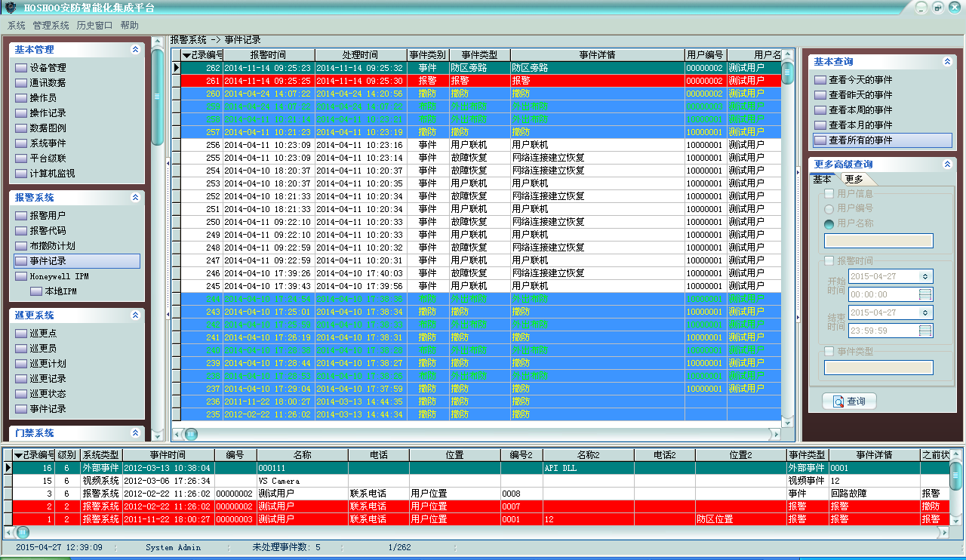The image size is (966, 560).
Task: Check the 事件类型 filter checkbox
Action: coord(829,351)
